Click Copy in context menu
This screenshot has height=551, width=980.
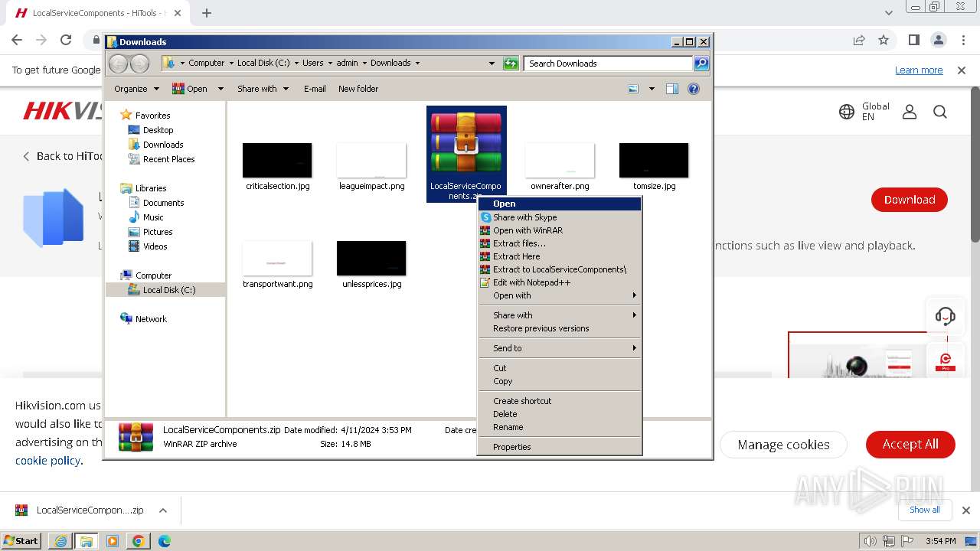coord(560,381)
